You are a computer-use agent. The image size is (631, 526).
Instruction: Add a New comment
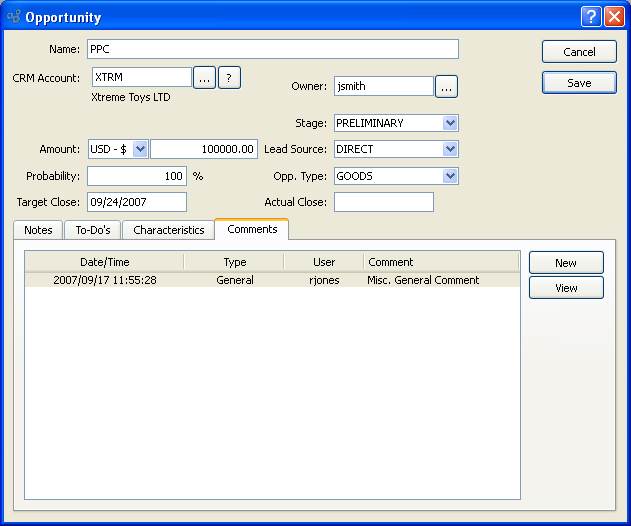tap(566, 263)
